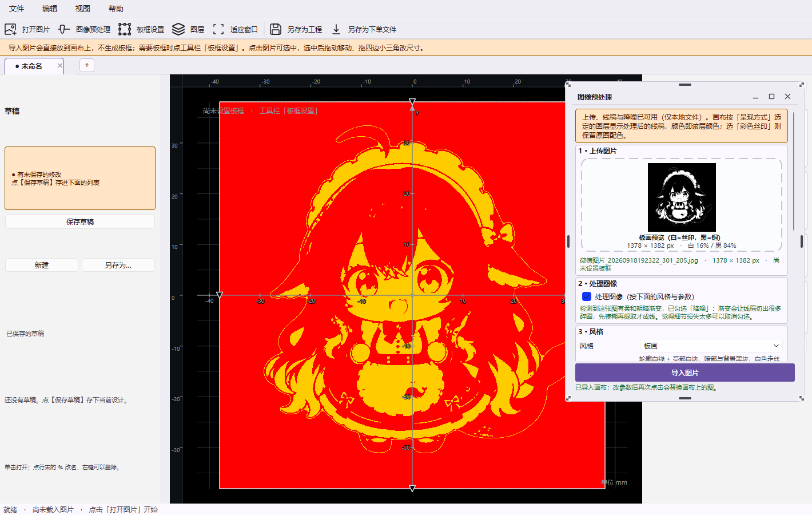Click the 另存为... button in drafts panel
812x515 pixels.
click(118, 265)
